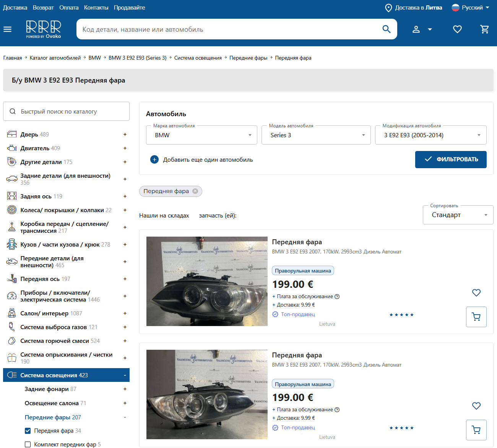
Task: Click the wheels and tires category icon
Action: (x=12, y=210)
